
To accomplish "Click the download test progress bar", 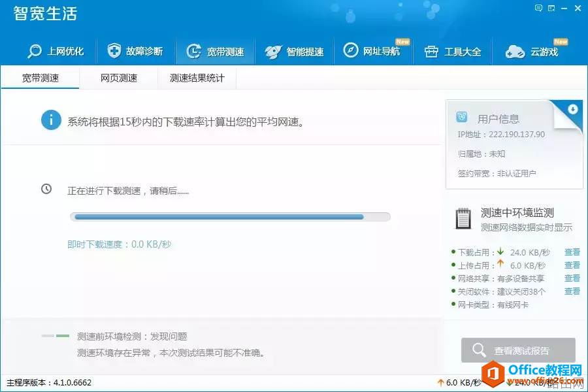I will tap(230, 217).
